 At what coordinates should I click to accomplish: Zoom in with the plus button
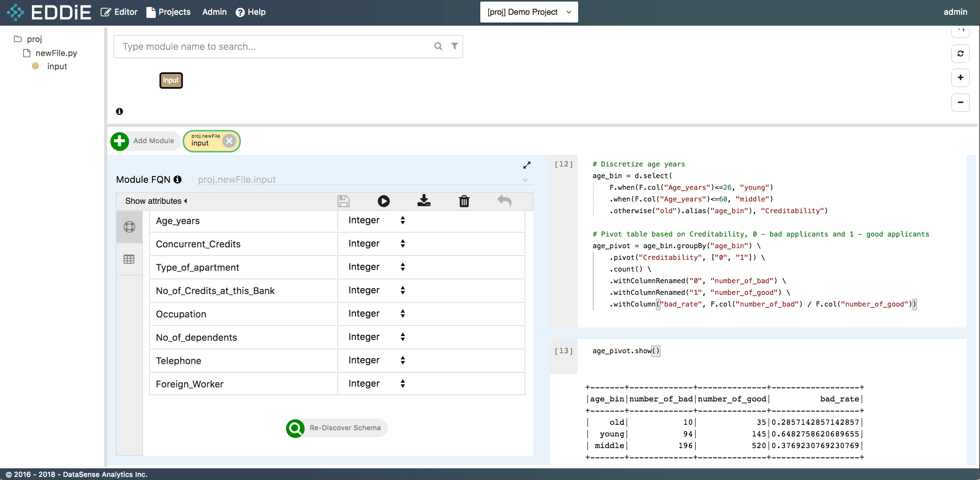click(960, 78)
